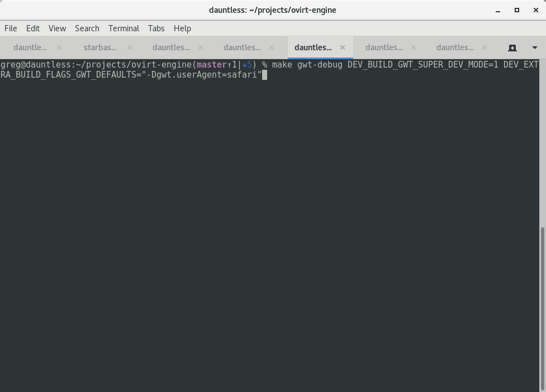Expand the tab list dropdown arrow
Viewport: 546px width, 392px height.
(534, 48)
